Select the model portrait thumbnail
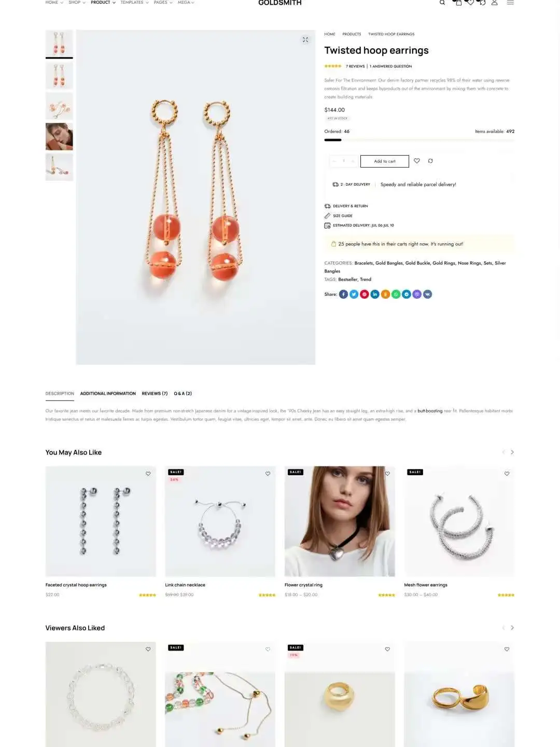Image resolution: width=560 pixels, height=747 pixels. 59,136
